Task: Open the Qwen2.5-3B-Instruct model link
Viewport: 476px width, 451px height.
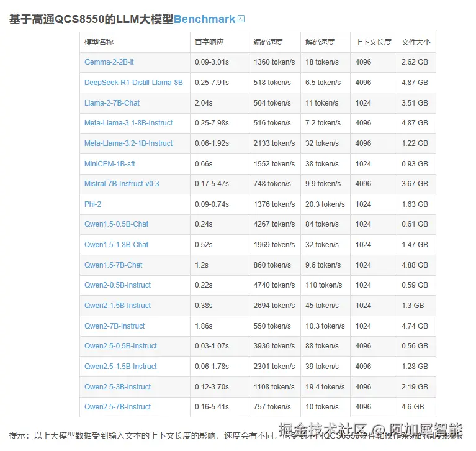Action: pos(117,387)
